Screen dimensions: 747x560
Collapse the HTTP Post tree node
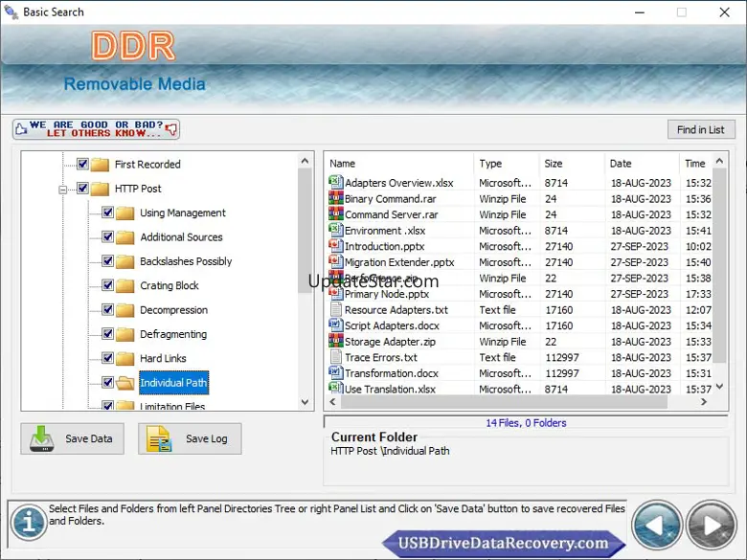(x=63, y=190)
